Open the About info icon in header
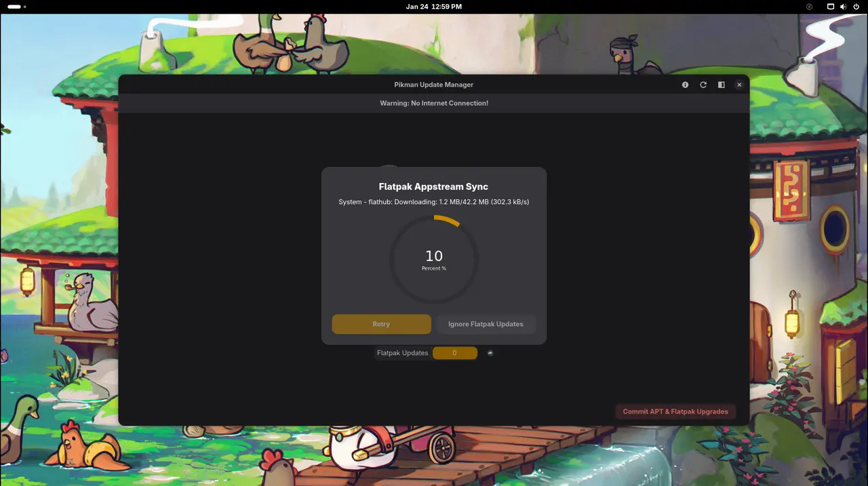The height and width of the screenshot is (486, 868). (685, 85)
